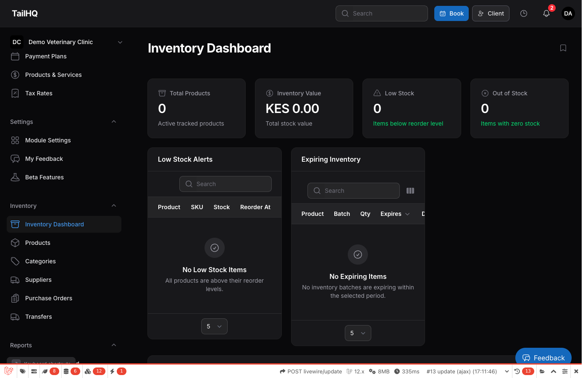The image size is (588, 378).
Task: Focus the Low Stock Alerts search field
Action: click(226, 184)
